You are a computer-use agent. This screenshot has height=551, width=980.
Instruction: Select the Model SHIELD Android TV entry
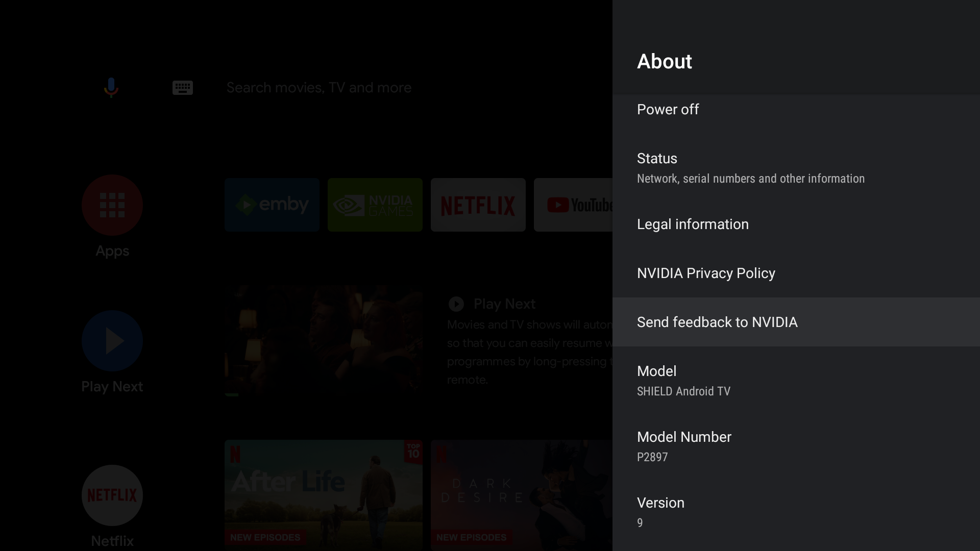point(684,381)
